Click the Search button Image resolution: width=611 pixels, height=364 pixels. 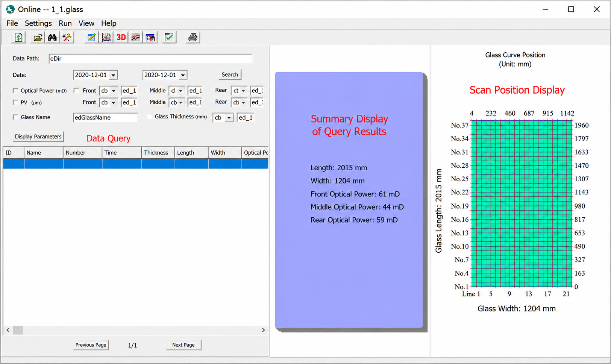(x=230, y=74)
